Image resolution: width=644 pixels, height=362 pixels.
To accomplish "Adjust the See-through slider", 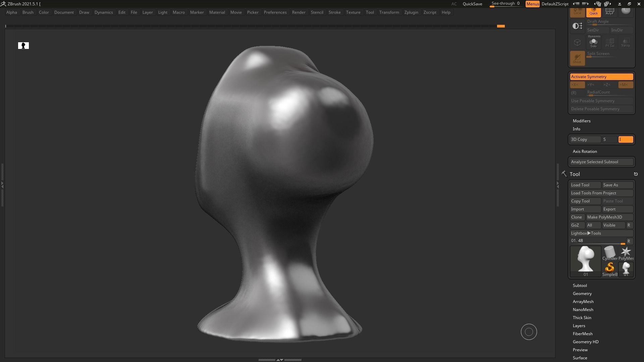I will tap(506, 4).
